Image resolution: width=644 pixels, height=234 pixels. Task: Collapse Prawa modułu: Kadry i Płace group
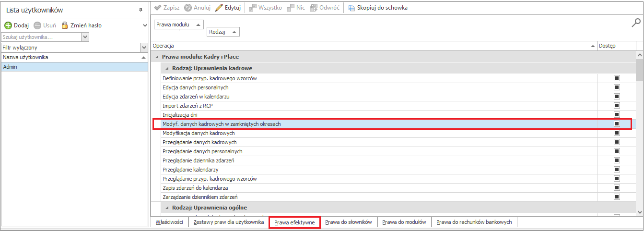click(x=157, y=57)
